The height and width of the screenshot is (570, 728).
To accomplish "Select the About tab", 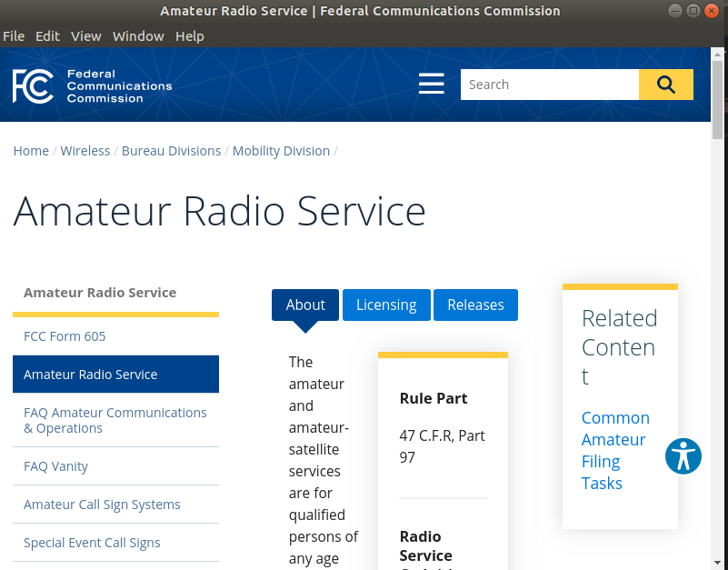I will pyautogui.click(x=305, y=305).
